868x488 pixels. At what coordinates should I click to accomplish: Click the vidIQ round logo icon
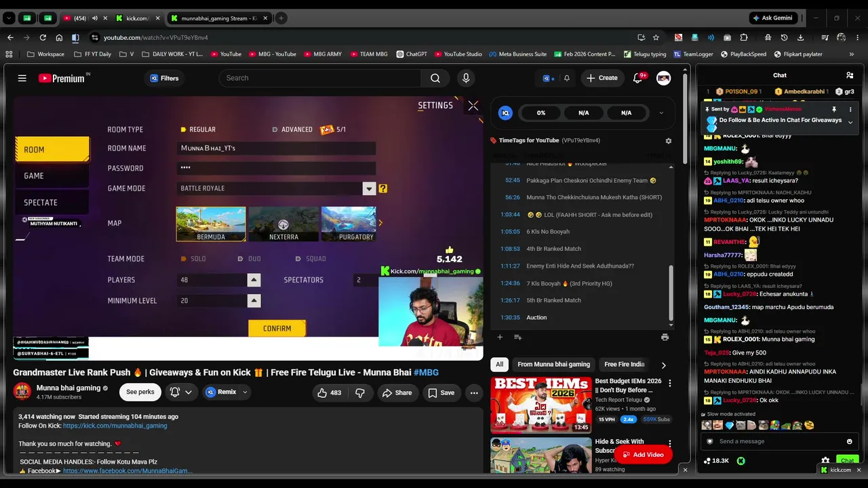coord(505,113)
